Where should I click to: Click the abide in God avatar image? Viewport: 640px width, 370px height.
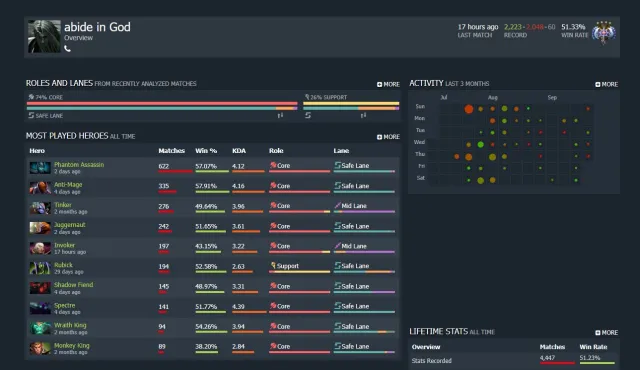44,36
